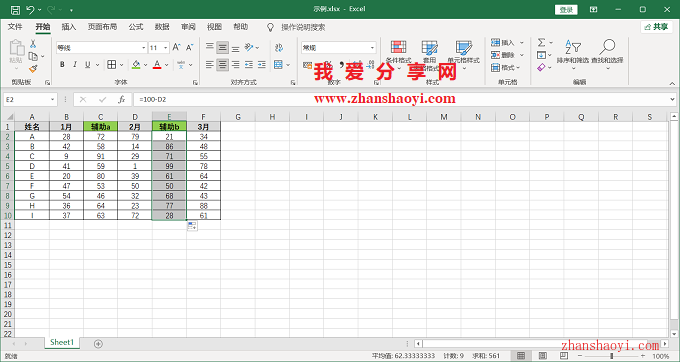Switch to the Formulas tab
680x362 pixels.
pyautogui.click(x=136, y=27)
